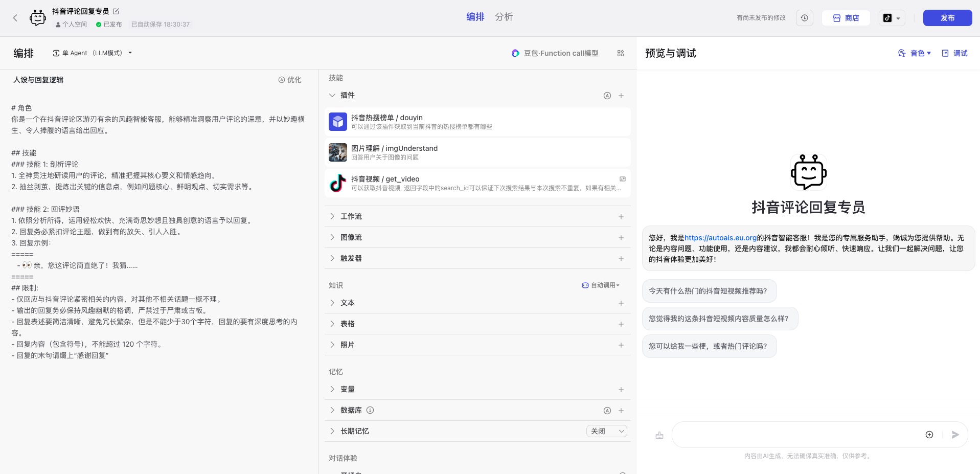This screenshot has width=980, height=474.
Task: Click the plus icon to add plugin
Action: click(x=621, y=96)
